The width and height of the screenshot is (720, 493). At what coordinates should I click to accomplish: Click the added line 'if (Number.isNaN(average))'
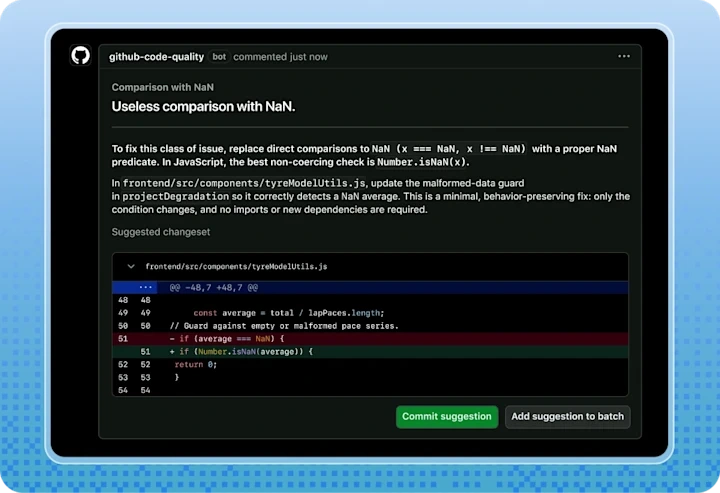click(370, 352)
